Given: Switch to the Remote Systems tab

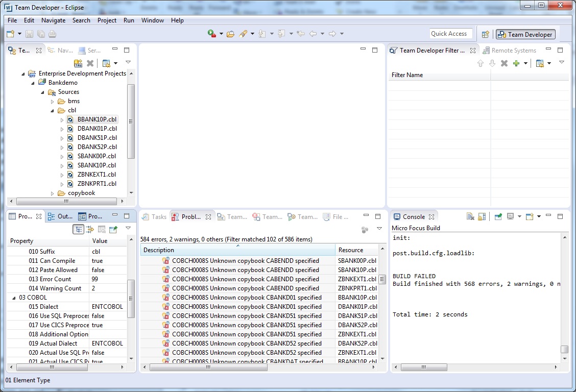Looking at the screenshot, I should [x=510, y=51].
